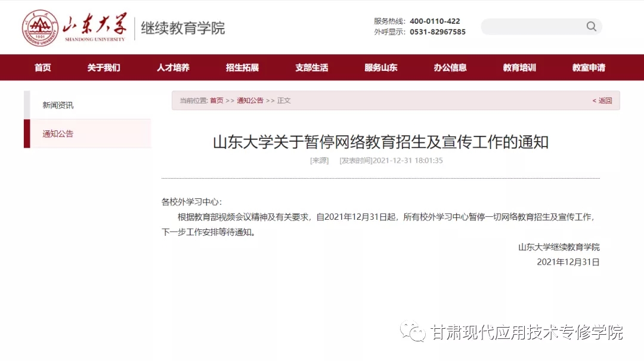Go to 招生拓展 in the navigation bar

pos(242,67)
